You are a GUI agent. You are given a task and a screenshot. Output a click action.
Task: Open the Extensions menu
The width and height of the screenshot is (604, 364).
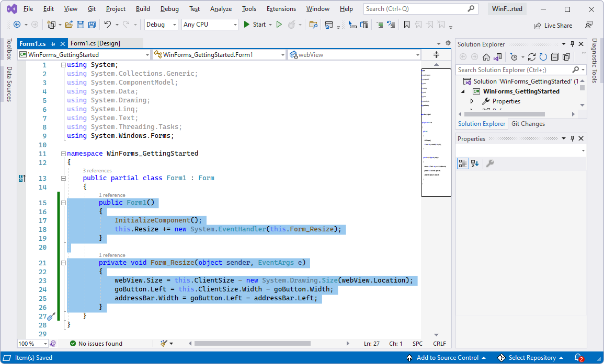coord(281,8)
